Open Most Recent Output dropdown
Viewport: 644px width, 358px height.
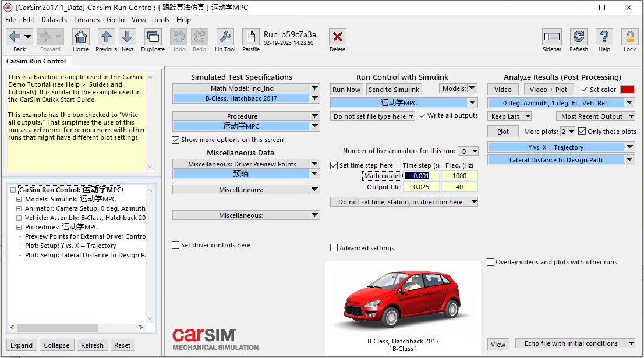click(x=596, y=116)
